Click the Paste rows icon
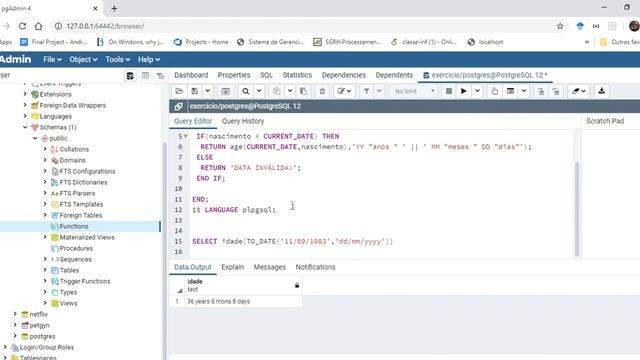This screenshot has width=640, height=360. [303, 91]
